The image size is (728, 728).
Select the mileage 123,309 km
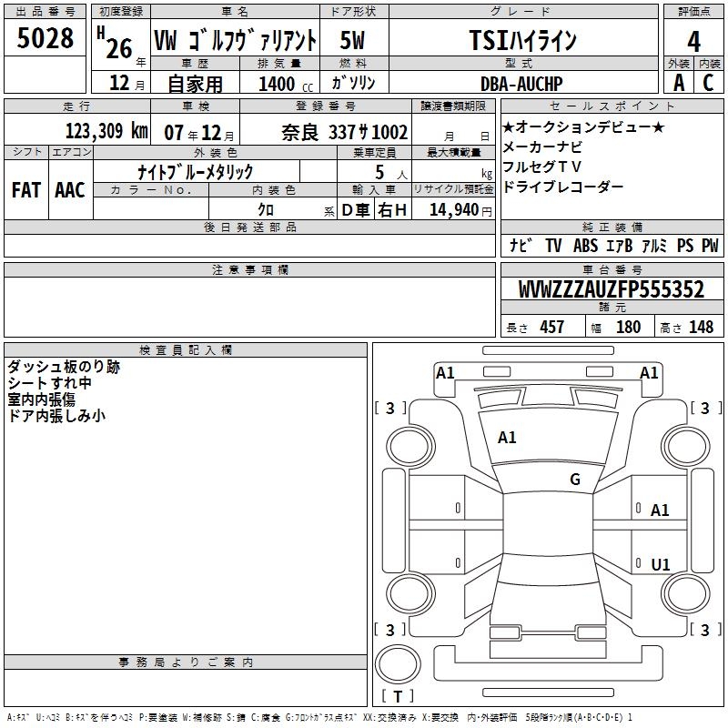click(x=106, y=131)
